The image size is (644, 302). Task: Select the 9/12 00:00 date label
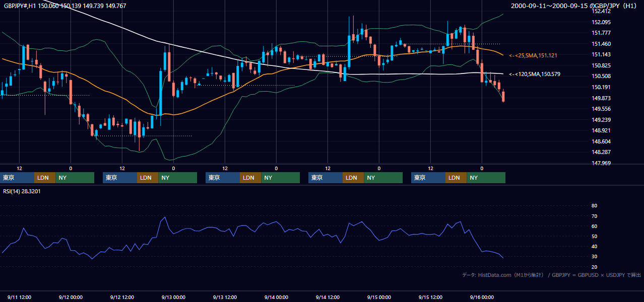click(71, 297)
